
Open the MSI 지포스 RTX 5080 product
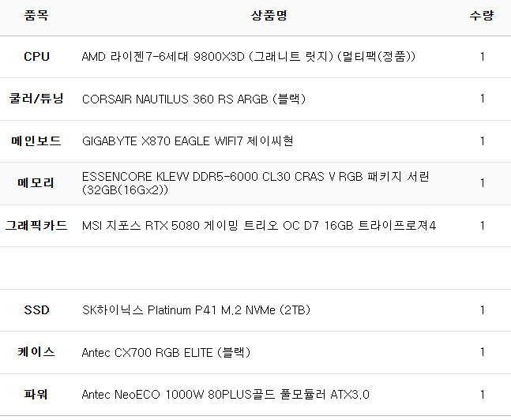259,226
